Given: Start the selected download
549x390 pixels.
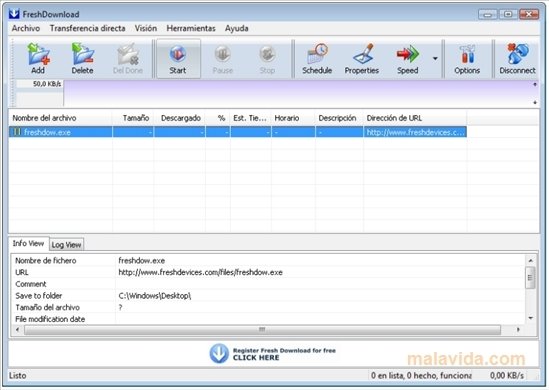Looking at the screenshot, I should pos(178,58).
